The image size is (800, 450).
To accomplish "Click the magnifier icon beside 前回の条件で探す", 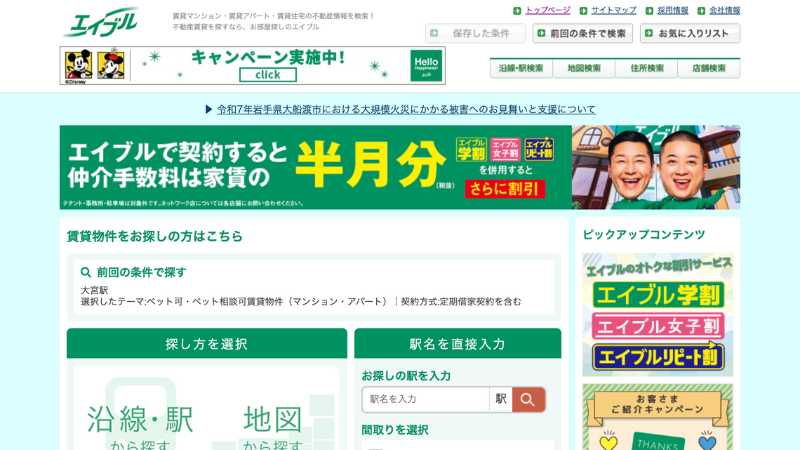I will tap(86, 272).
